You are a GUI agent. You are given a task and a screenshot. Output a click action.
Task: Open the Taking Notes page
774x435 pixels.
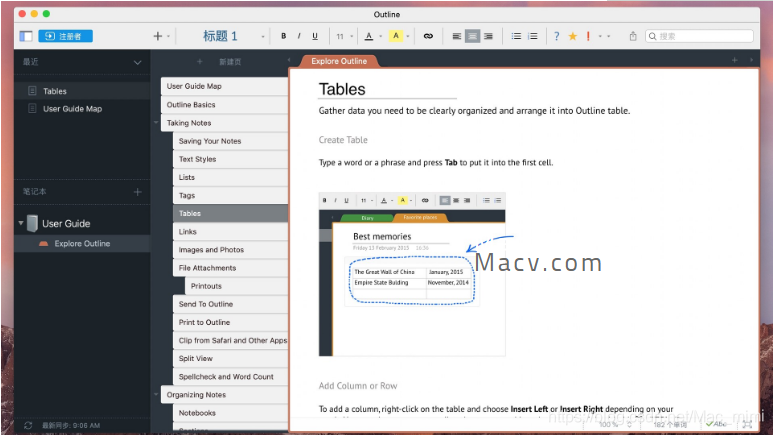point(225,123)
